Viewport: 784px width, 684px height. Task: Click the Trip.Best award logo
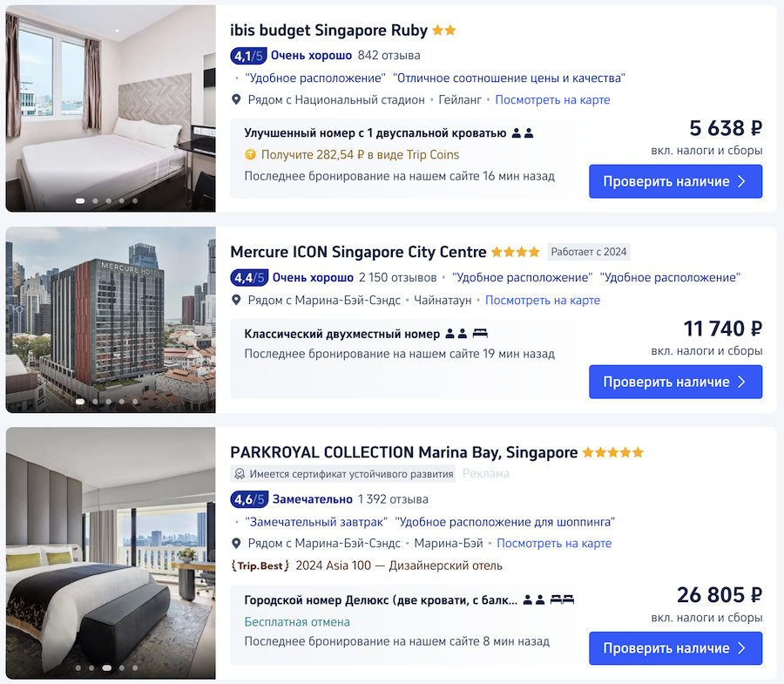(x=260, y=565)
